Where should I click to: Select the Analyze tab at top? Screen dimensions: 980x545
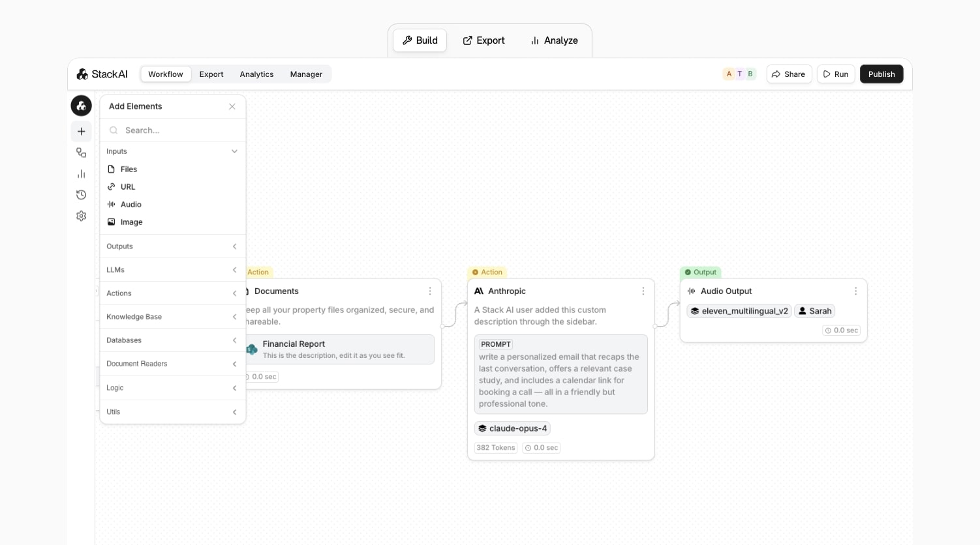[554, 40]
